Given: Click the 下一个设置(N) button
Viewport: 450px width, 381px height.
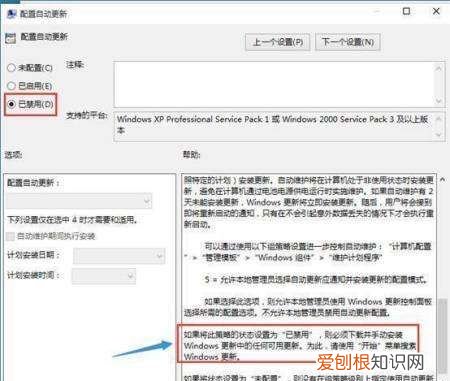Looking at the screenshot, I should pos(348,42).
